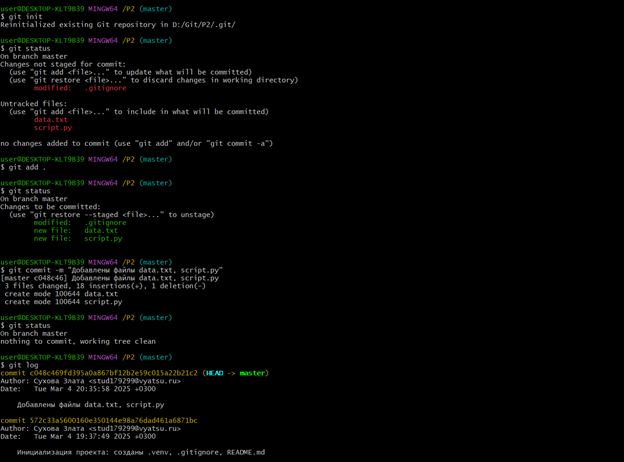The height and width of the screenshot is (462, 624).
Task: Click the 'Untracked files:' heading
Action: click(36, 104)
